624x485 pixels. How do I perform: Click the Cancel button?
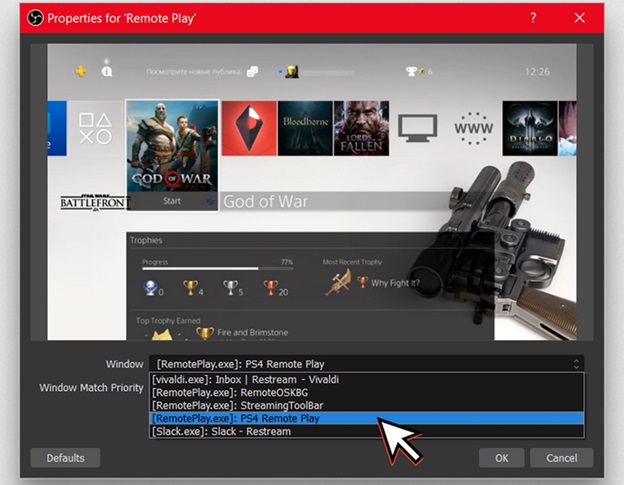(562, 458)
